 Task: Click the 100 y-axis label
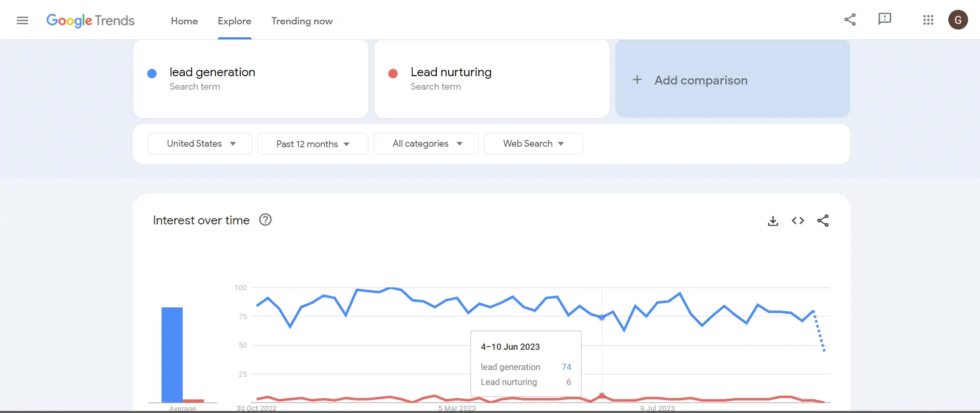[241, 288]
